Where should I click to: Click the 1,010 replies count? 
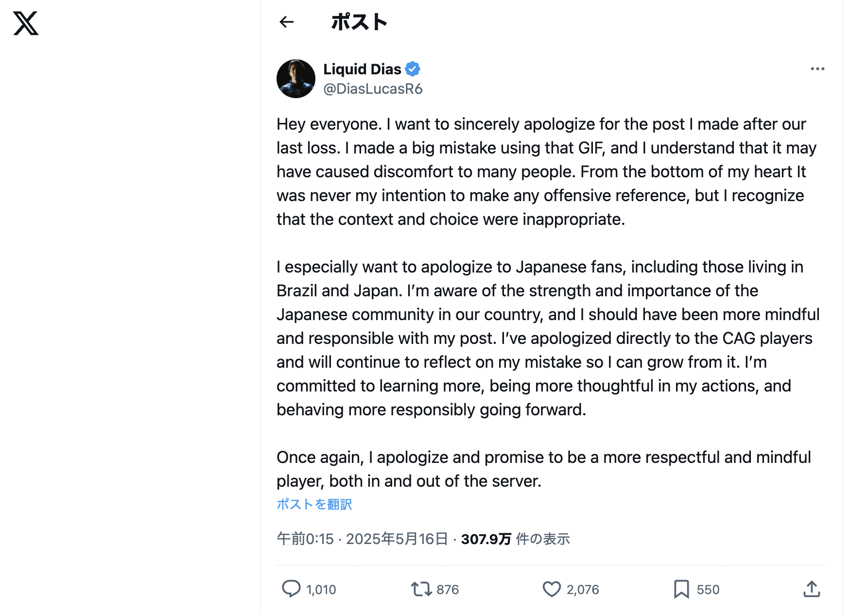pos(321,590)
